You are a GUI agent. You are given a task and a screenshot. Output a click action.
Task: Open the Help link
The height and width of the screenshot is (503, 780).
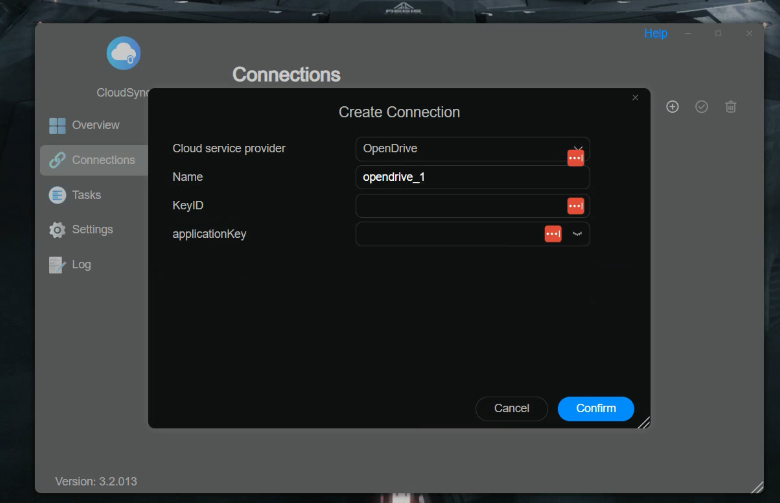pyautogui.click(x=656, y=33)
